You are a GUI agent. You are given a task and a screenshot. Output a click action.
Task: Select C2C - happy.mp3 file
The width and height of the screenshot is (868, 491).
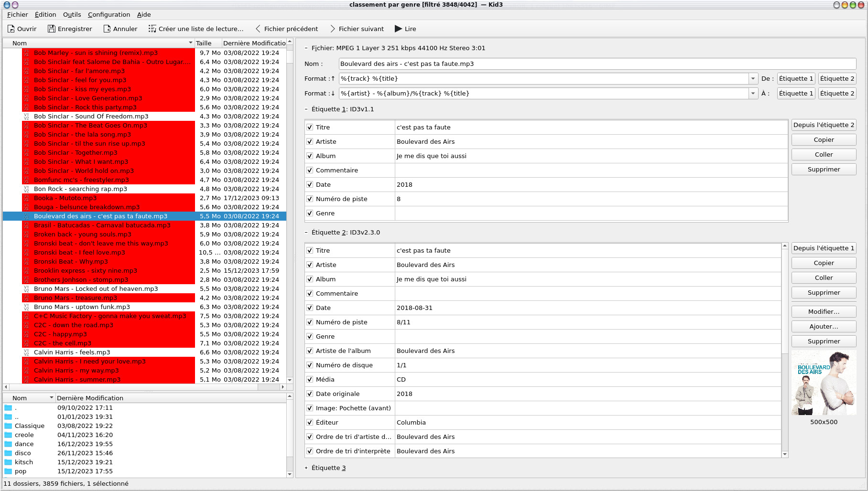click(x=60, y=334)
